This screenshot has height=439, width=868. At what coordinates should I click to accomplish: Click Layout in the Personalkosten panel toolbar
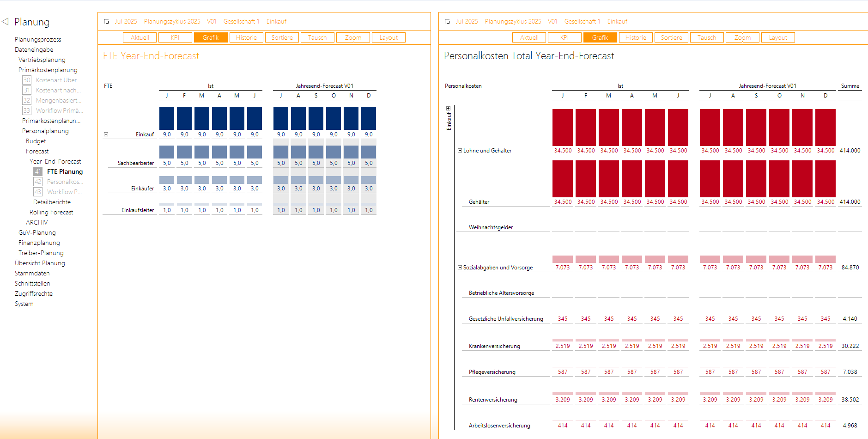(x=778, y=37)
